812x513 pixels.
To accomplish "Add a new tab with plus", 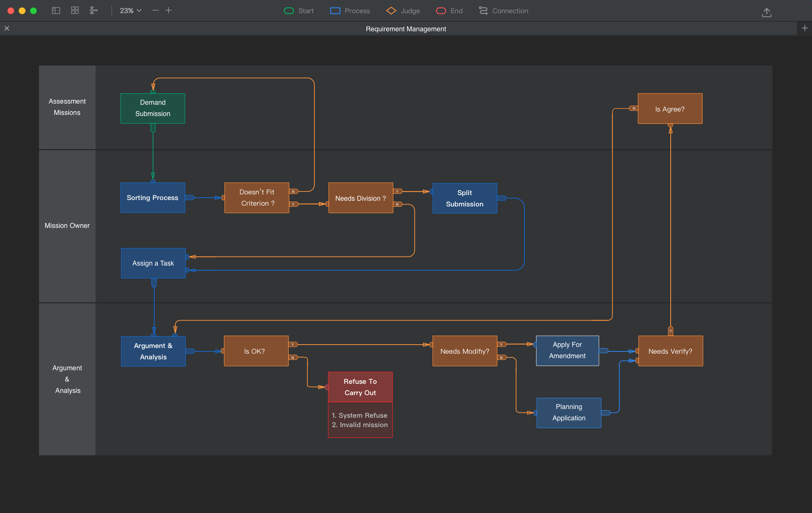I will 804,28.
